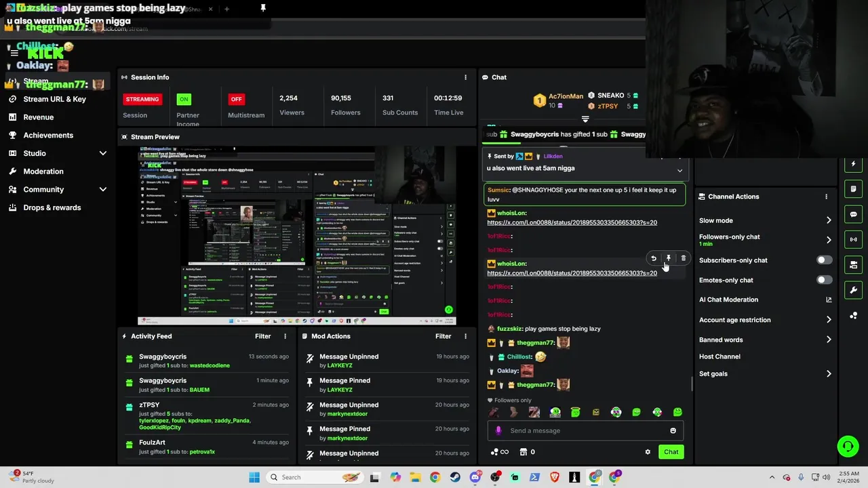The height and width of the screenshot is (488, 868).
Task: Click Ac7ionMan in the gifter leaderboard
Action: click(x=566, y=96)
